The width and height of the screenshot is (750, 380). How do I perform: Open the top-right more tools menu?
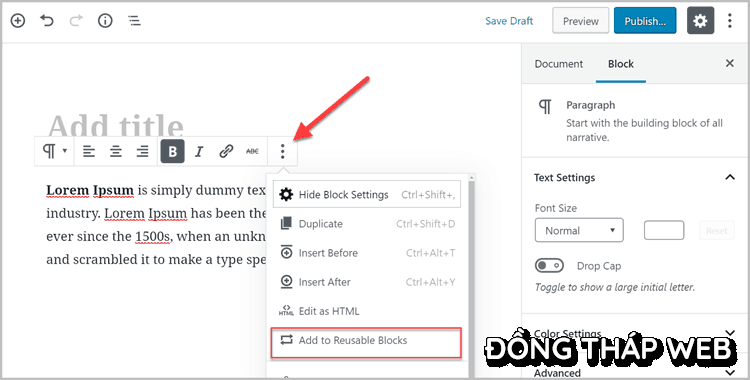pos(729,21)
